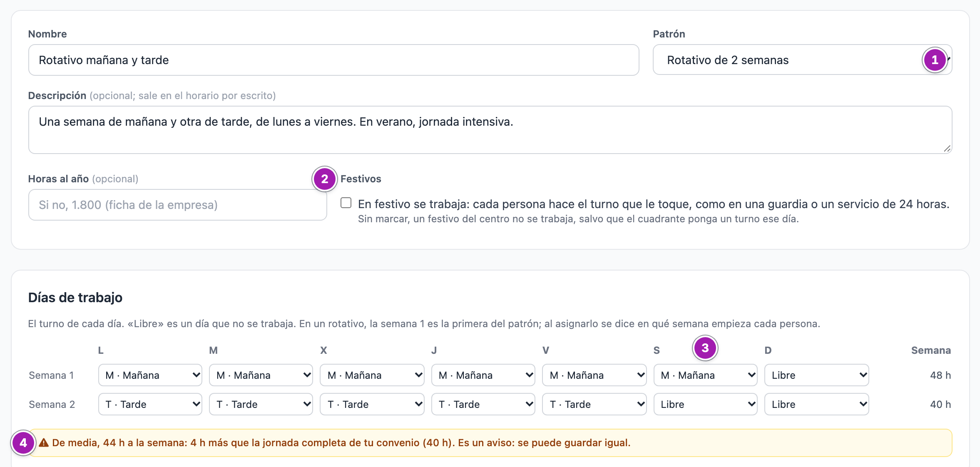Click the 'El turno de cada día' explanation text

click(x=424, y=324)
